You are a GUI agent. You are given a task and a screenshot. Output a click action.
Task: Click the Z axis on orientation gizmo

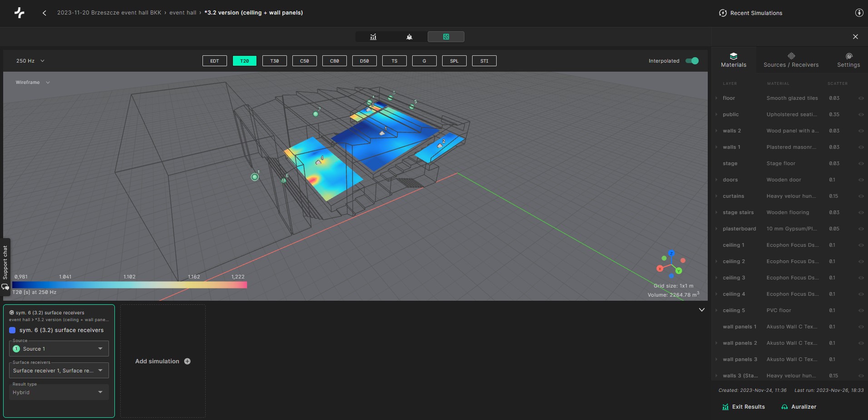tap(671, 254)
